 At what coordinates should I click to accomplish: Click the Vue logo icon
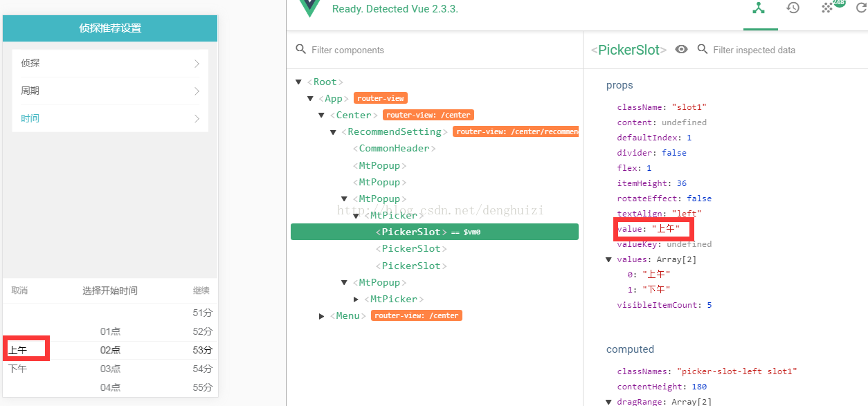pyautogui.click(x=310, y=8)
